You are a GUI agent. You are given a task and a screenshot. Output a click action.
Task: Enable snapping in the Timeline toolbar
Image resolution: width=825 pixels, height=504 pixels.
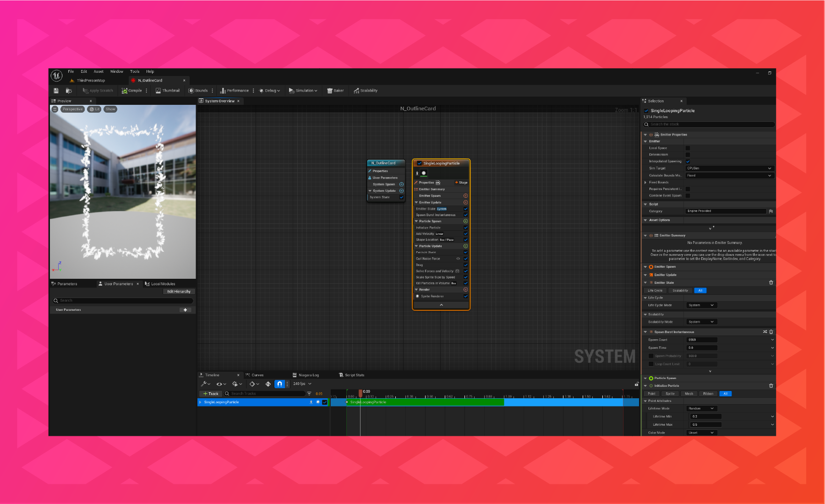(280, 384)
